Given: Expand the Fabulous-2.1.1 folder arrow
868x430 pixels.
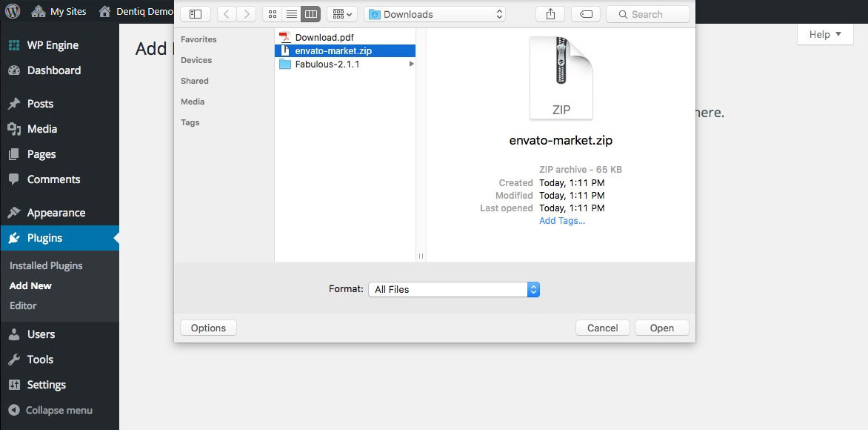Looking at the screenshot, I should [x=411, y=64].
